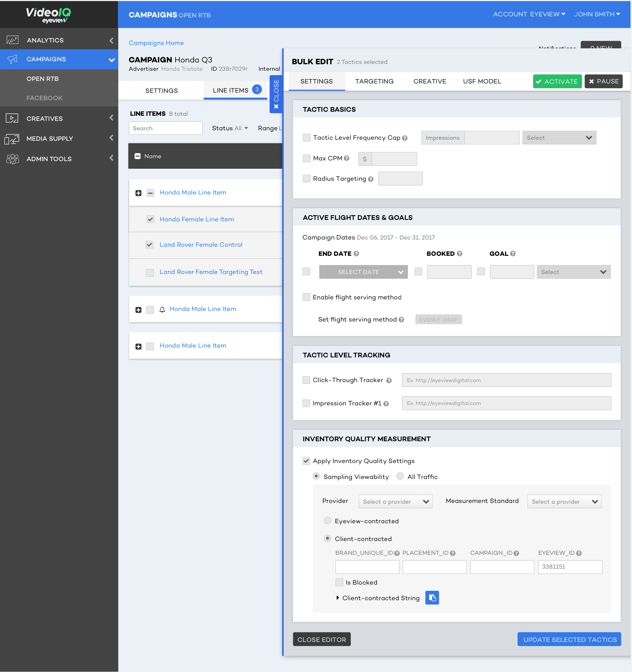632x672 pixels.
Task: Expand the Client-contracted String disclosure triangle
Action: [337, 598]
